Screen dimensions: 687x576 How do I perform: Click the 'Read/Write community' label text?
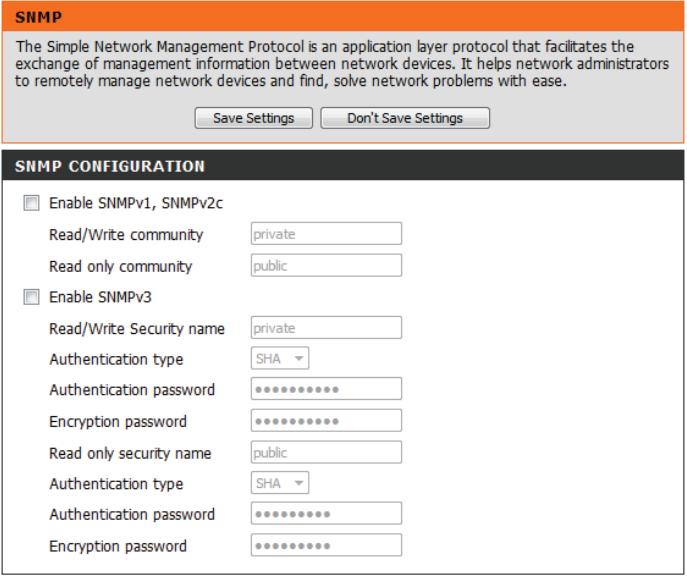[x=126, y=235]
